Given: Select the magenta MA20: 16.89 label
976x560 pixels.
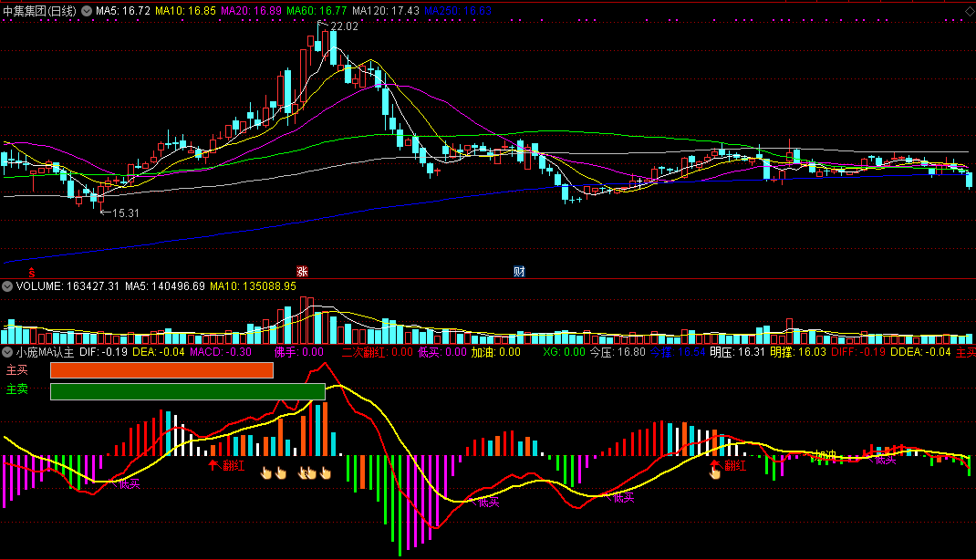Looking at the screenshot, I should coord(251,11).
